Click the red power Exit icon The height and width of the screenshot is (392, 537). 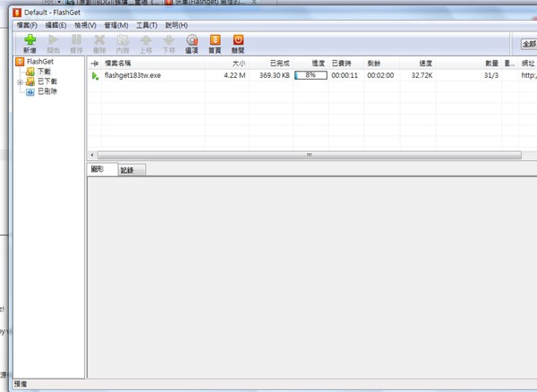point(238,40)
